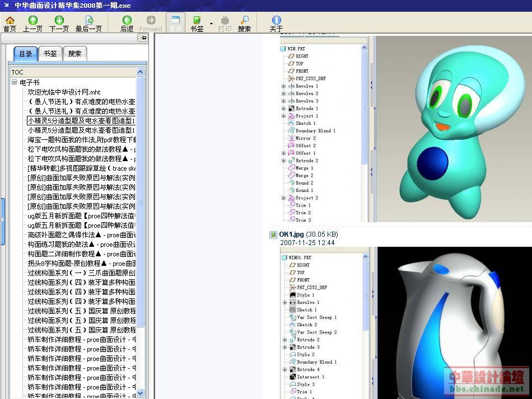Open 欢迎光临中华设计网.mht in the contents
Viewport: 532px width, 399px height.
click(x=64, y=92)
